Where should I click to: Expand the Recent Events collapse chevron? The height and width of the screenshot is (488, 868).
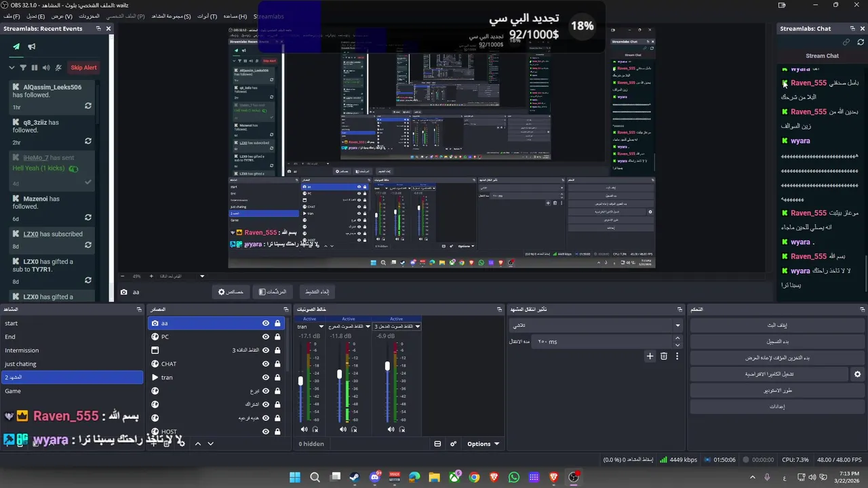coord(12,67)
